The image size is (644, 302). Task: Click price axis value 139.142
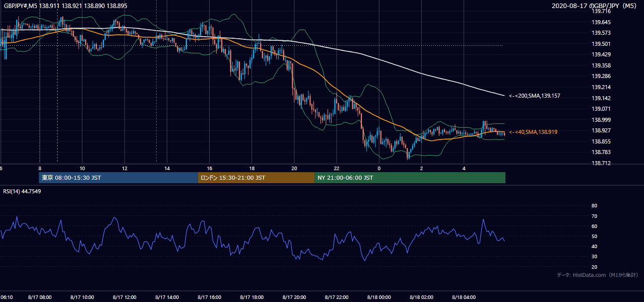(601, 98)
